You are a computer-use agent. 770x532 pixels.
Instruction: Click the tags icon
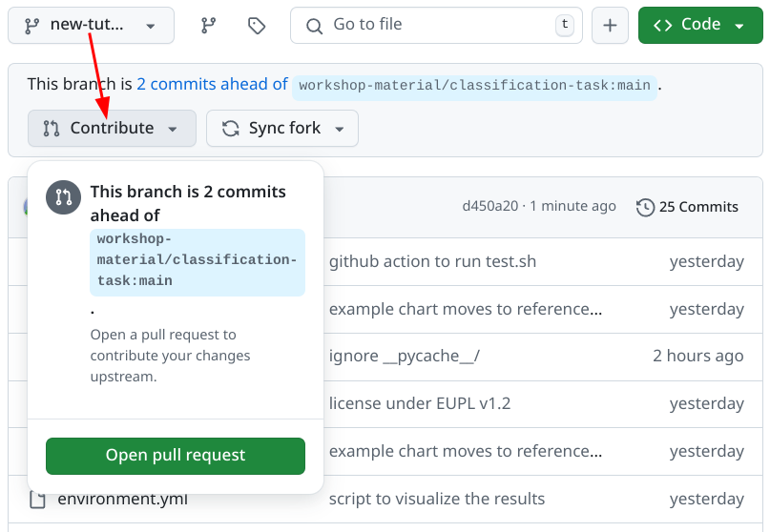pos(257,26)
